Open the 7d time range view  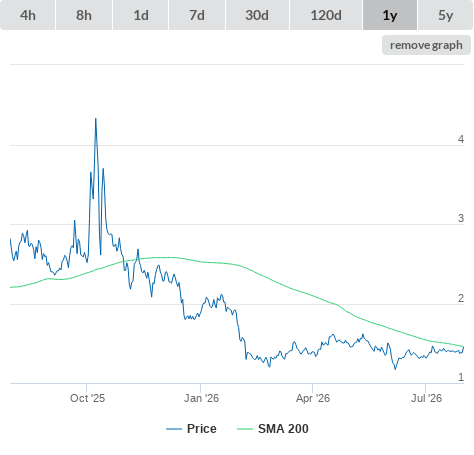(x=197, y=15)
